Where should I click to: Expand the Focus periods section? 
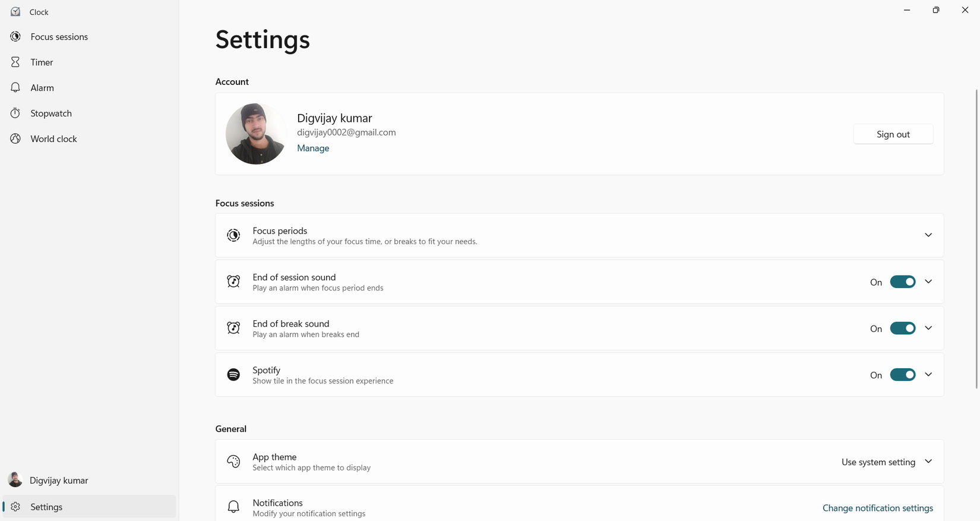(x=928, y=235)
